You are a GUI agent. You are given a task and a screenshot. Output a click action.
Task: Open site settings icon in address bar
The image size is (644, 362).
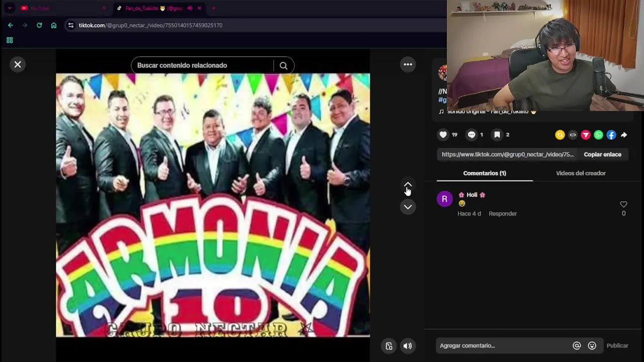coord(71,25)
